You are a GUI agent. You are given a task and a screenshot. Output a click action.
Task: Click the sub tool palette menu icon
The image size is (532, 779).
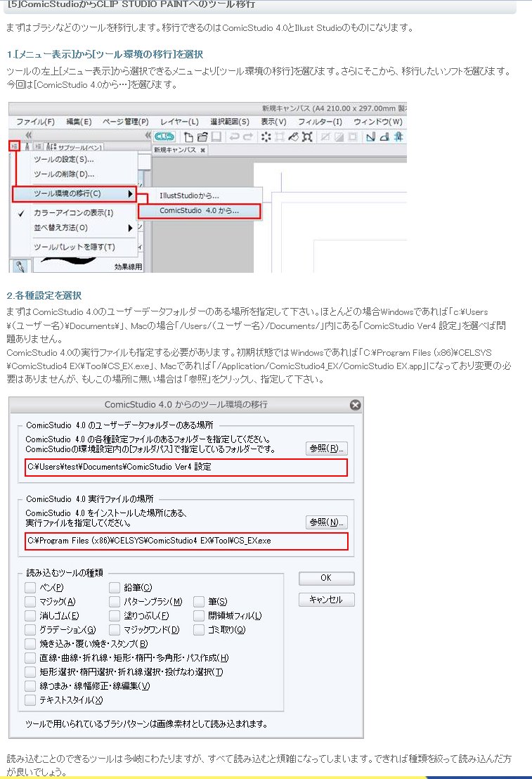pos(38,146)
